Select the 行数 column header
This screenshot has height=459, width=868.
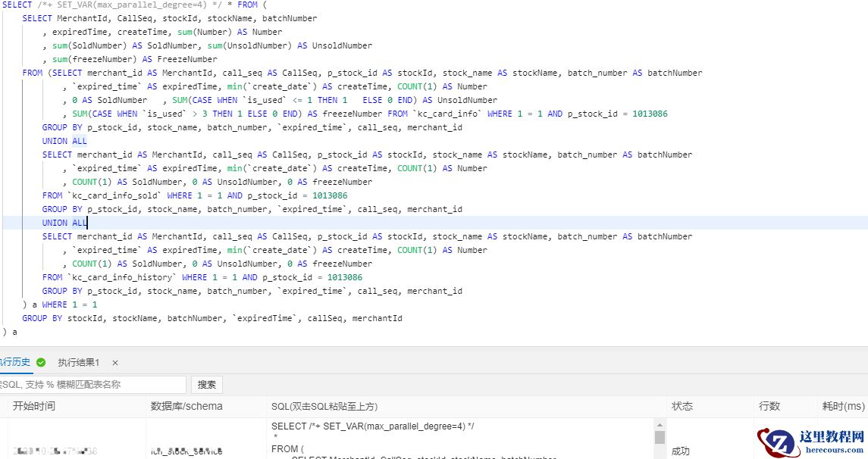[769, 406]
